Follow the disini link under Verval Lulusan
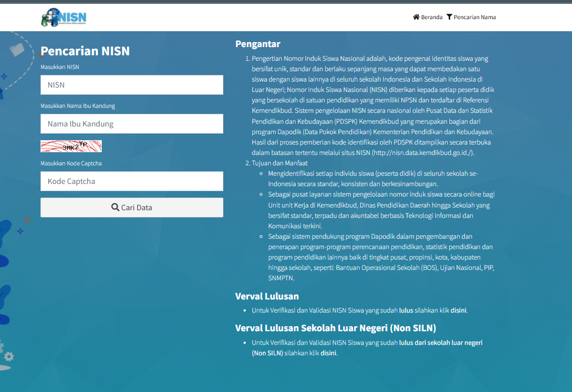The width and height of the screenshot is (572, 392). pos(458,310)
